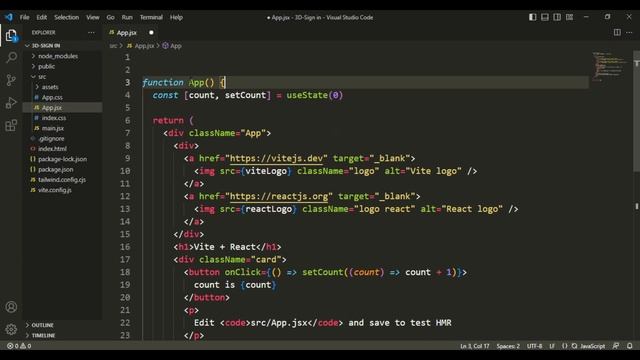Click the warnings count in status bar
The image size is (640, 360).
26,346
